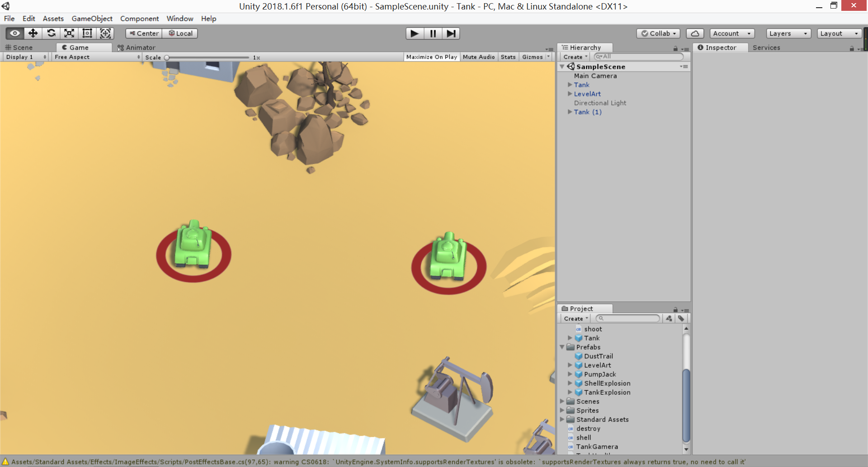Click the Collab button

pyautogui.click(x=658, y=33)
